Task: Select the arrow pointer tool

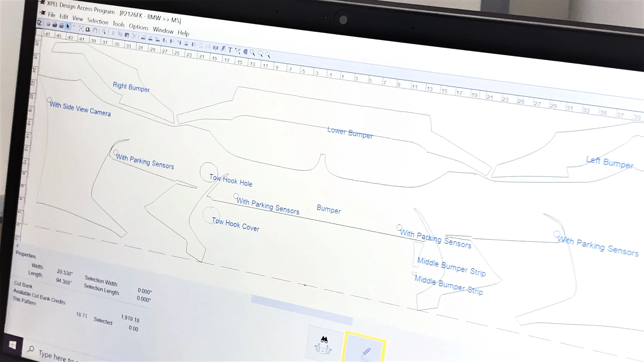Action: point(68,26)
